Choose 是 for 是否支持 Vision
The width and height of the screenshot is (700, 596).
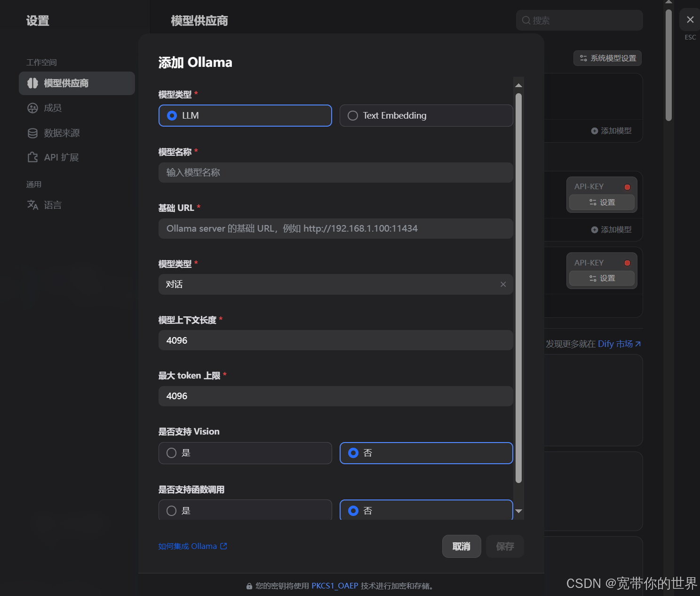245,453
